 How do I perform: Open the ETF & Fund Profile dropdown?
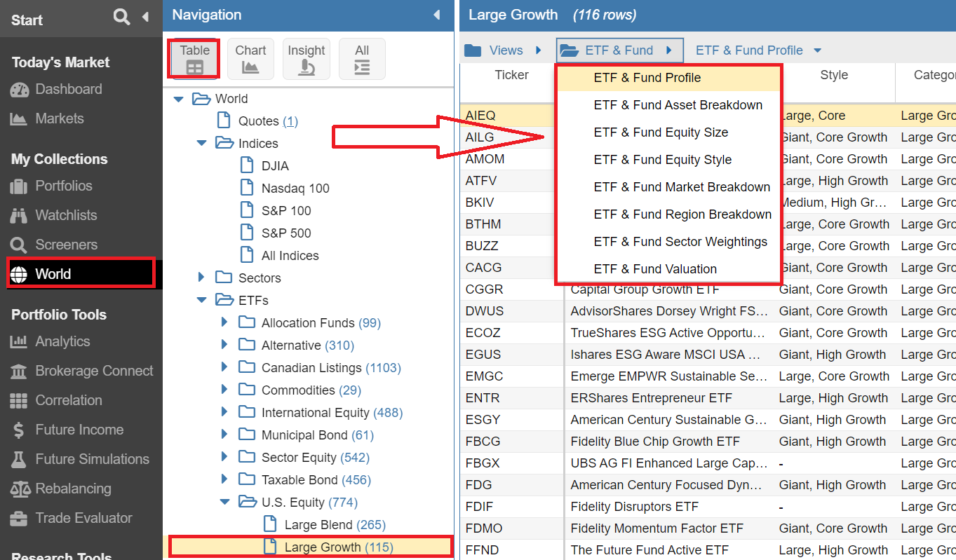758,50
